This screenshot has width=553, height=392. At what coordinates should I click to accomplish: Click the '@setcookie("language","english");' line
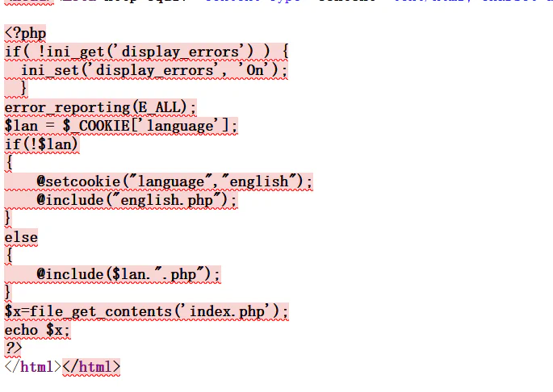[174, 181]
